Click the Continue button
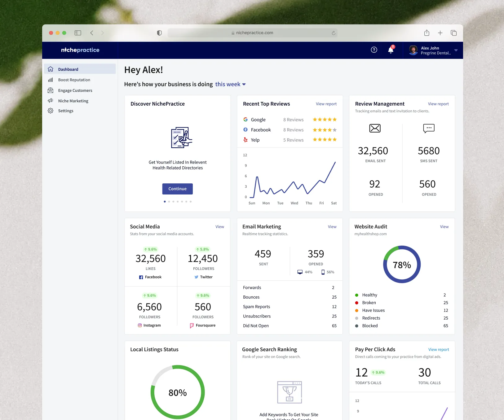 (178, 189)
